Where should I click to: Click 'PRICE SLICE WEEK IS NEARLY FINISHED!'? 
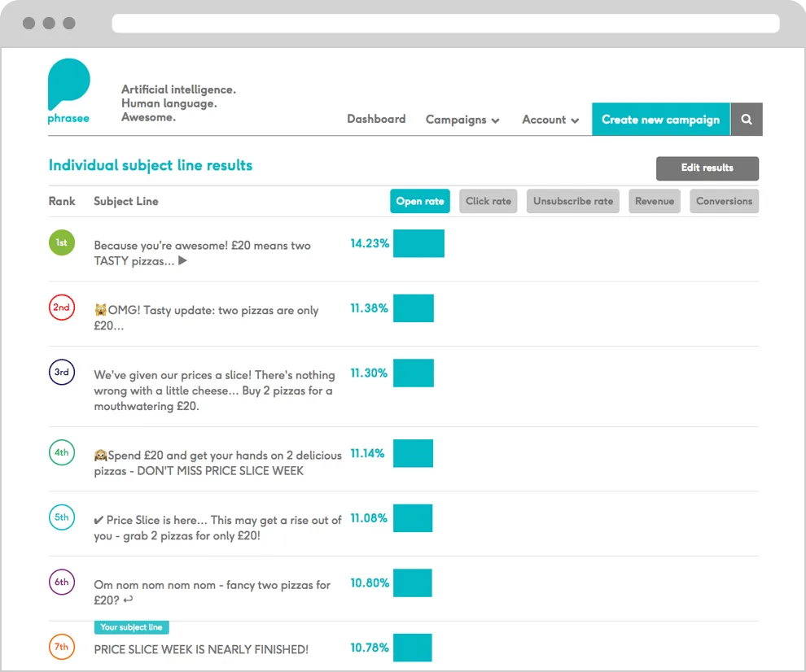(201, 649)
